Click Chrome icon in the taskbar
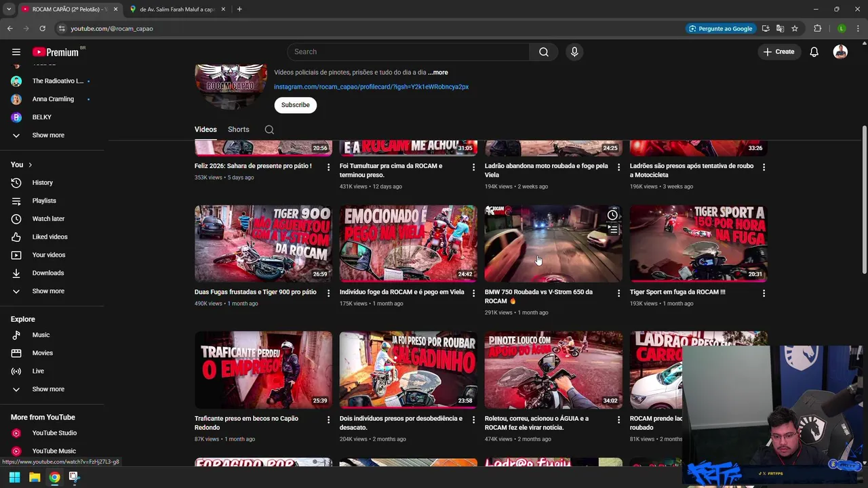868x488 pixels. coord(54,477)
